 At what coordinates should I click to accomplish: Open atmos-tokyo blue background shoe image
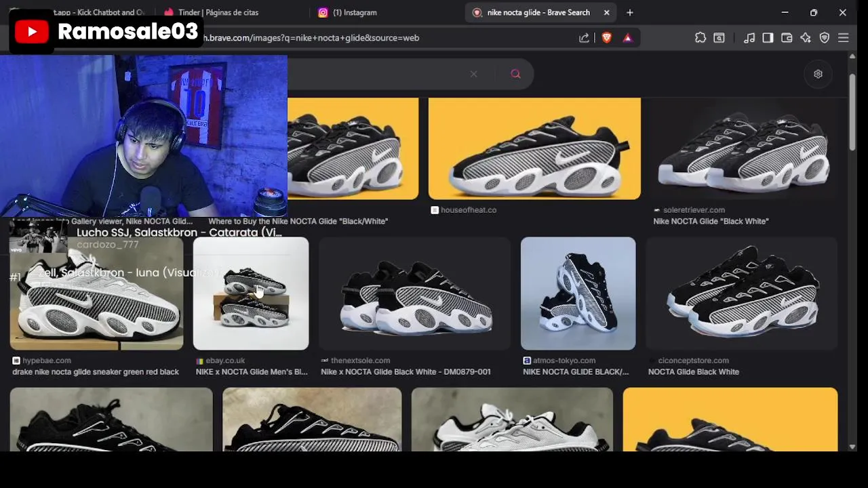click(x=578, y=293)
